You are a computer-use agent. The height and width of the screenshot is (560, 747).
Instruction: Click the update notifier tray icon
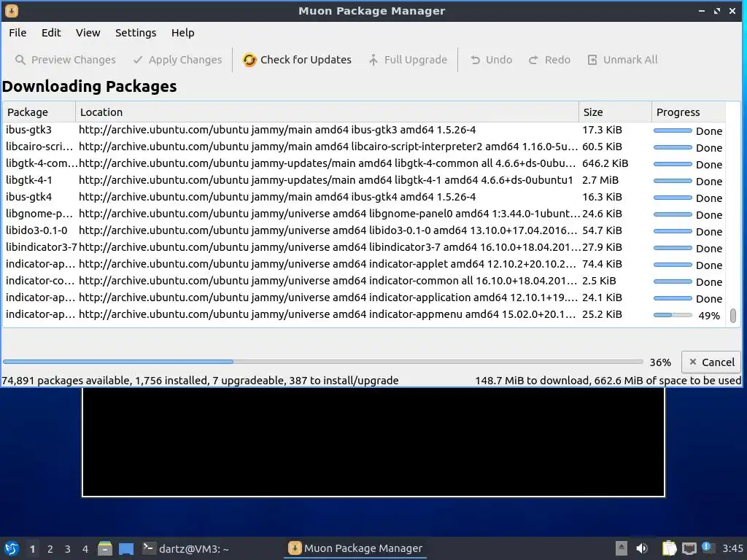(x=708, y=548)
